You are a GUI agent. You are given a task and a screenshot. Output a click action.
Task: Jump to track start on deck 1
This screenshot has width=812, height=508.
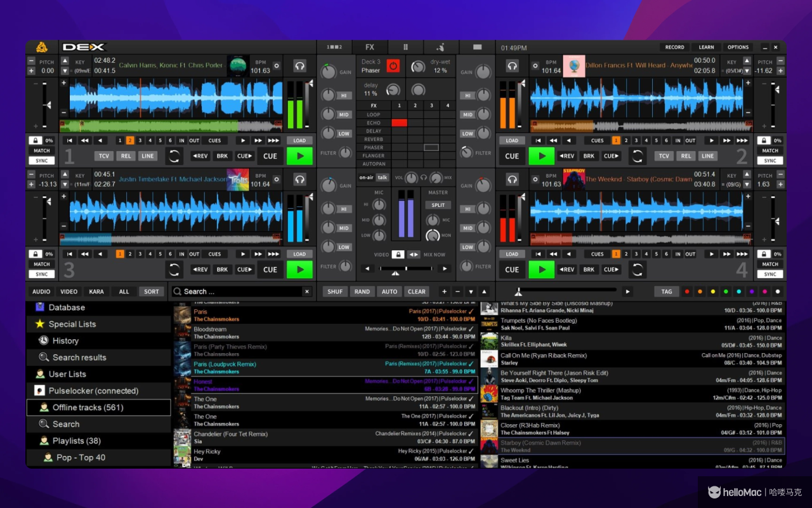click(69, 140)
